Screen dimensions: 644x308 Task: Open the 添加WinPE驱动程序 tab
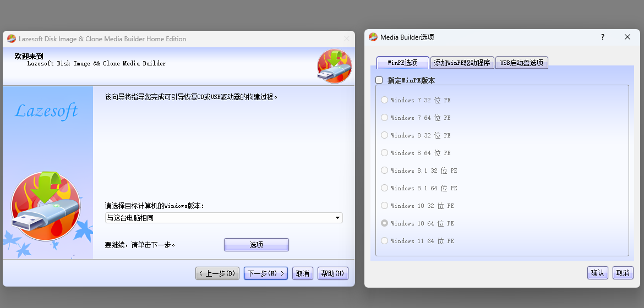462,63
